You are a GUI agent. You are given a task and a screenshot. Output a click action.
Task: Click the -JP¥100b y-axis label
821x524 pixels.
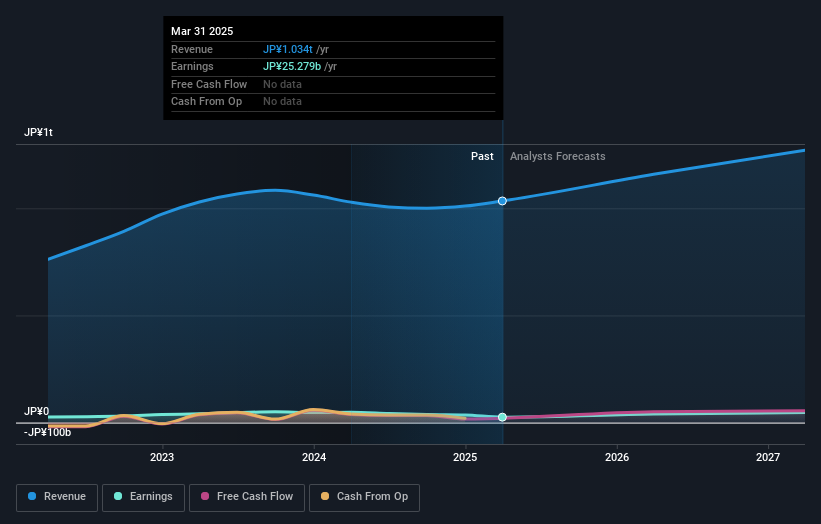(x=47, y=432)
